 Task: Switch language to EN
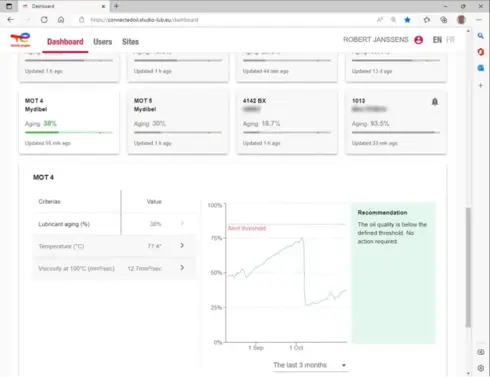[x=437, y=40]
